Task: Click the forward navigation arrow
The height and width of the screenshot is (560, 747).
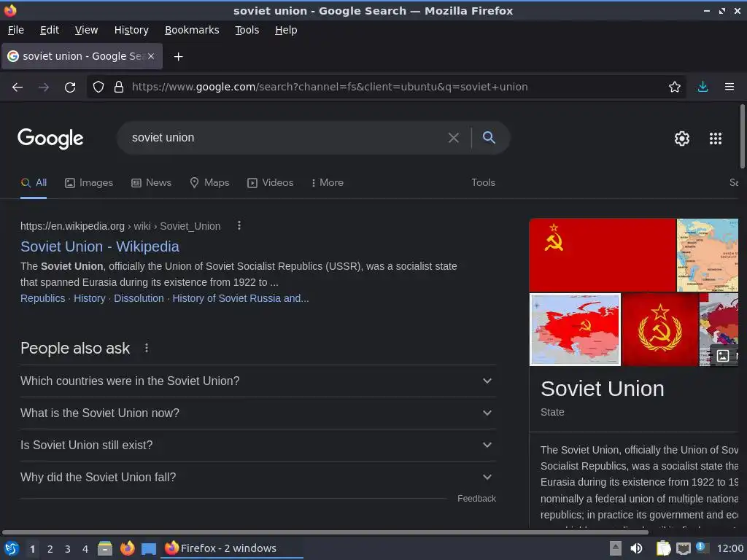Action: tap(44, 87)
